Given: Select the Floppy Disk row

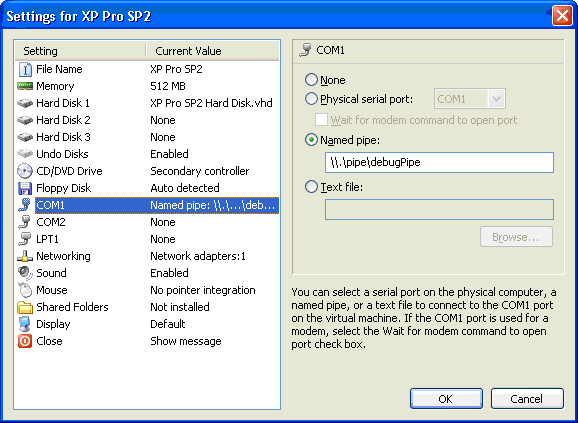Looking at the screenshot, I should [147, 188].
